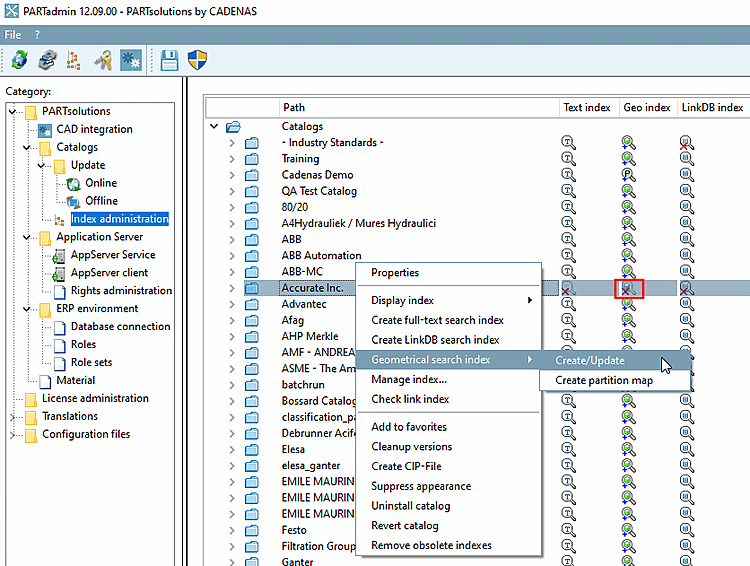The image size is (750, 566).
Task: Click the shield administrator icon
Action: (197, 60)
